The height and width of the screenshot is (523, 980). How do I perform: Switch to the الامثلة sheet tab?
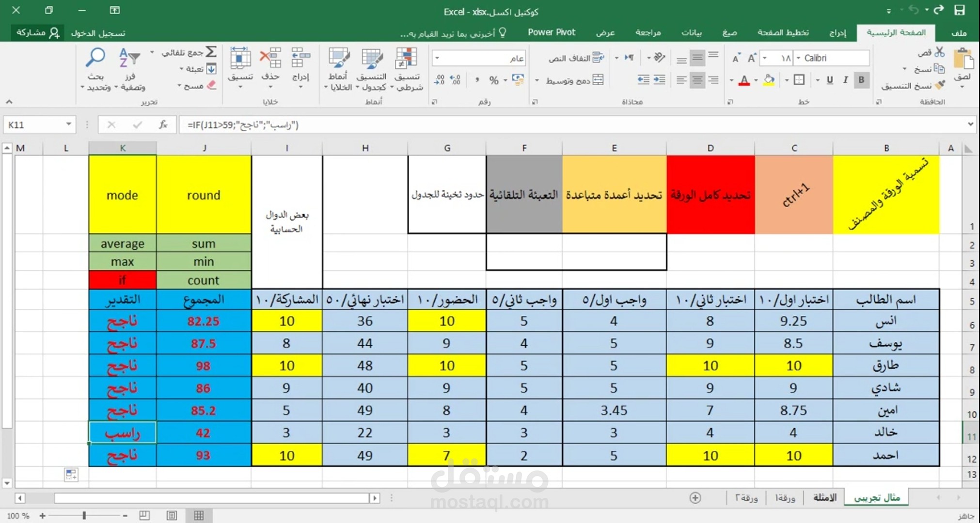824,497
